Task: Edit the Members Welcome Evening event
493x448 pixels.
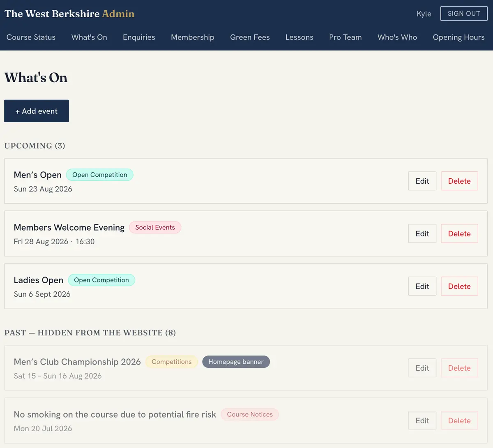Action: [422, 233]
